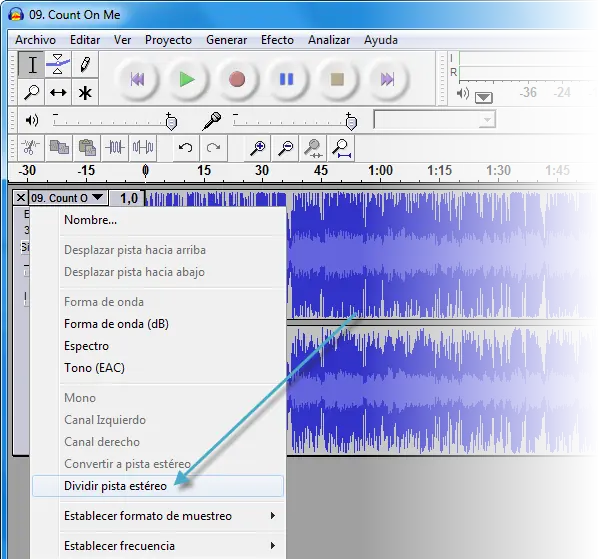
Task: Open the Proyecto menu
Action: [168, 40]
